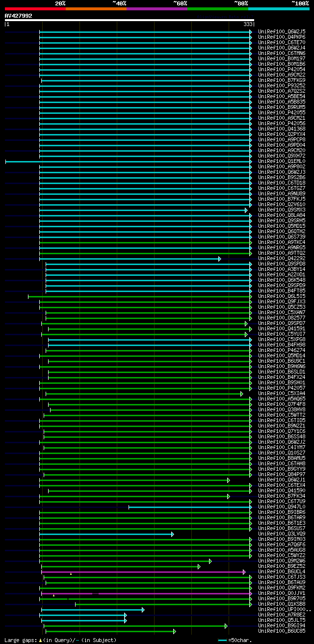Screen dimensions: 314x644
Task: Open hit UniRef100_Q41368
Action: pos(282,129)
